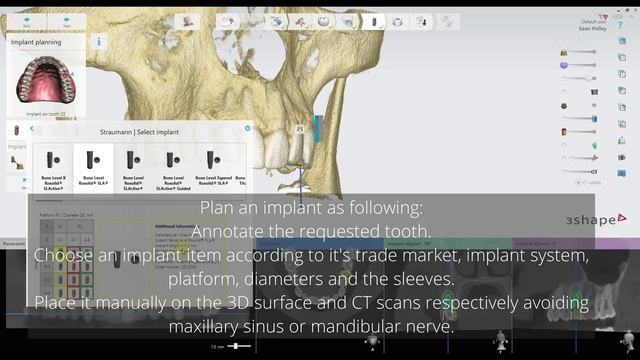The height and width of the screenshot is (360, 640).
Task: Close the Straumann Select implant panel
Action: [247, 128]
